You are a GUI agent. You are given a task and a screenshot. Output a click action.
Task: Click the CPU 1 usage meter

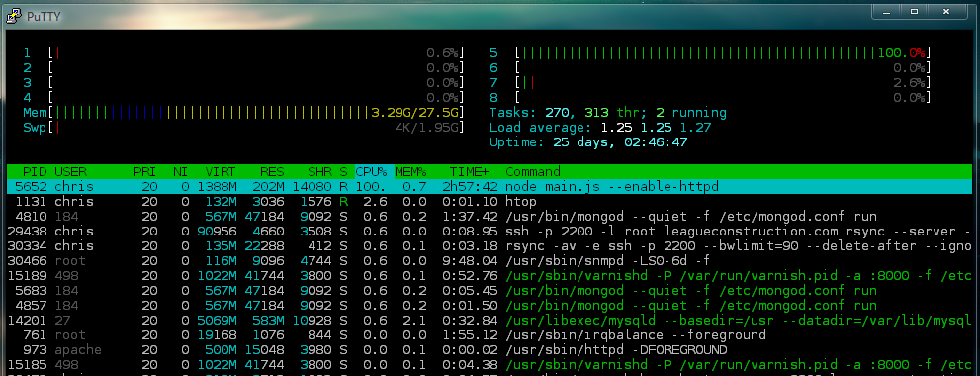[243, 53]
